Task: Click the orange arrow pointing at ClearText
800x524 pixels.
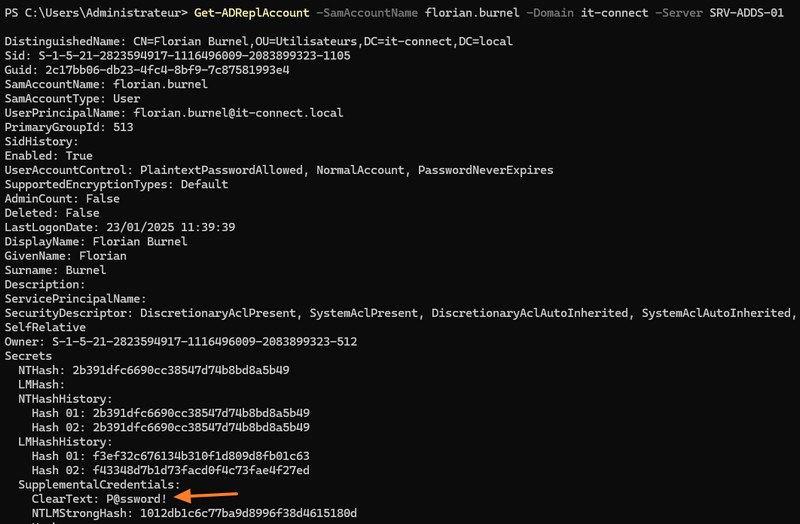Action: (x=209, y=494)
